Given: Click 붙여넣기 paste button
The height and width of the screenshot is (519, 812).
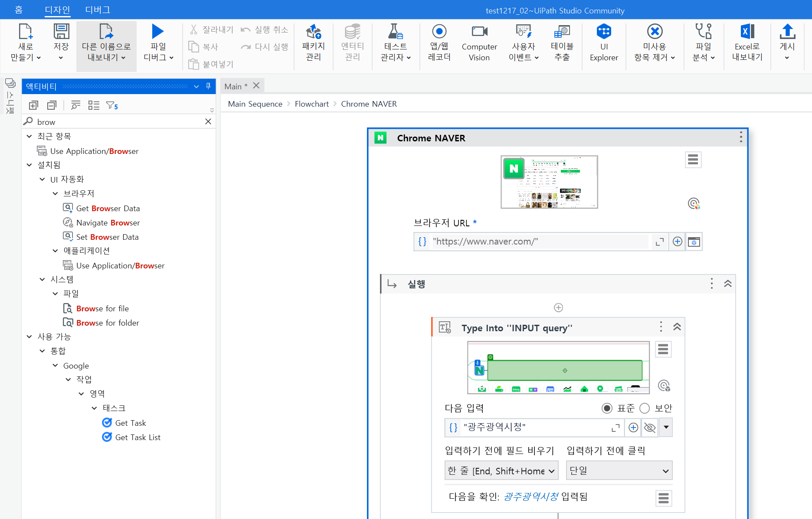Looking at the screenshot, I should point(211,64).
